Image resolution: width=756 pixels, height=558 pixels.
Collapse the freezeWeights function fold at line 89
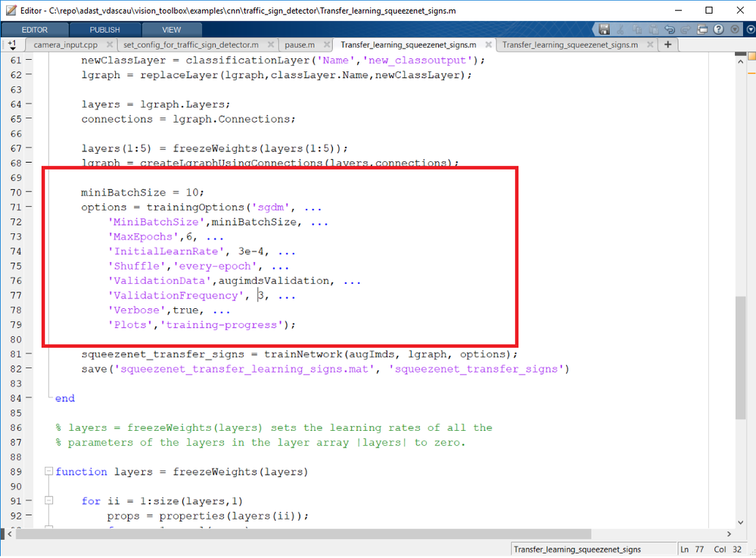pyautogui.click(x=48, y=471)
